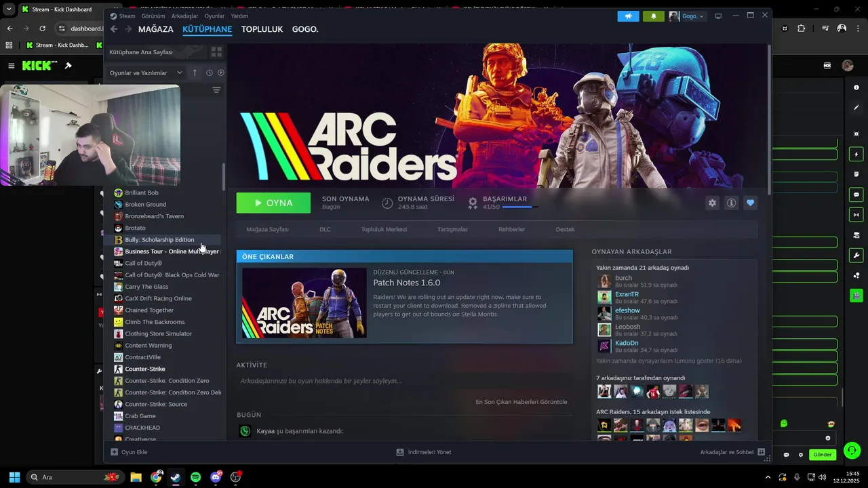Open the Windows Start menu

[x=14, y=477]
